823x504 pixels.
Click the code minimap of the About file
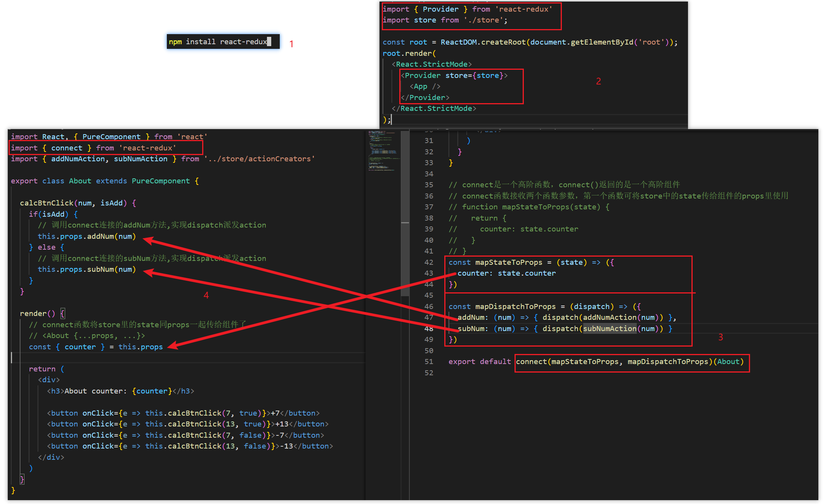pyautogui.click(x=383, y=151)
